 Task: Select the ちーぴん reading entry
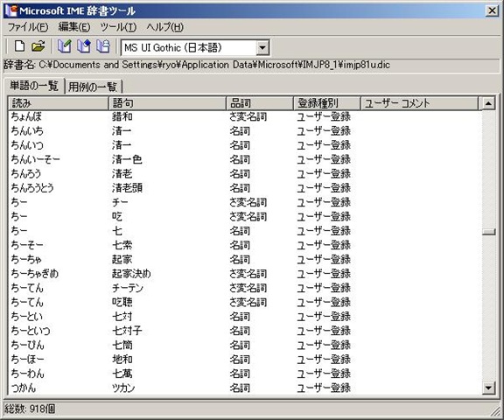(28, 345)
